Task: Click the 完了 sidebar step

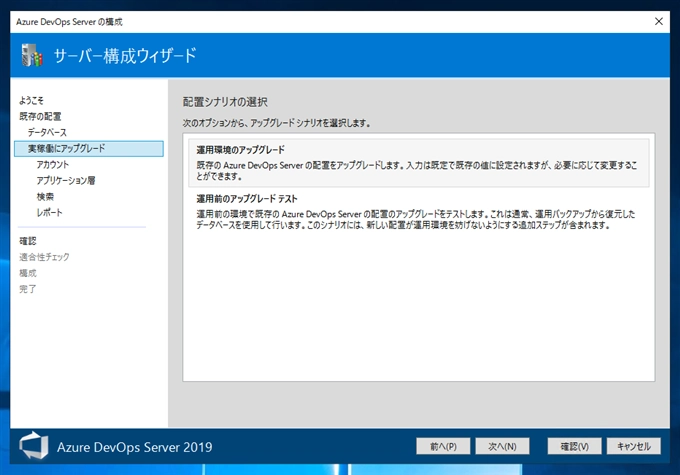Action: tap(28, 289)
